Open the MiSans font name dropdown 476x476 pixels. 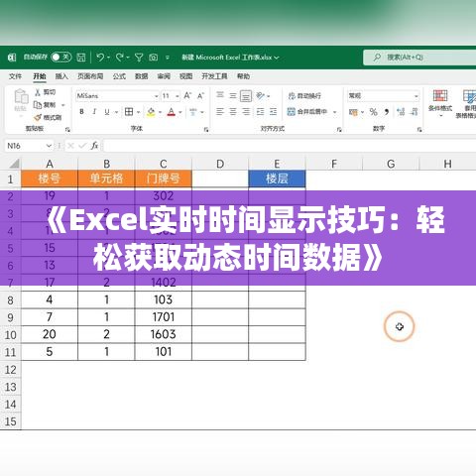157,96
